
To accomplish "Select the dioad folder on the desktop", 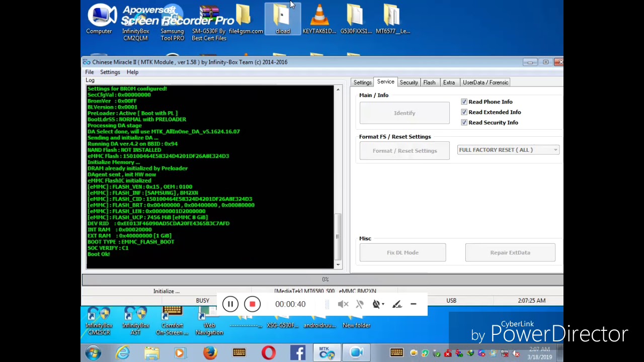I will point(283,19).
